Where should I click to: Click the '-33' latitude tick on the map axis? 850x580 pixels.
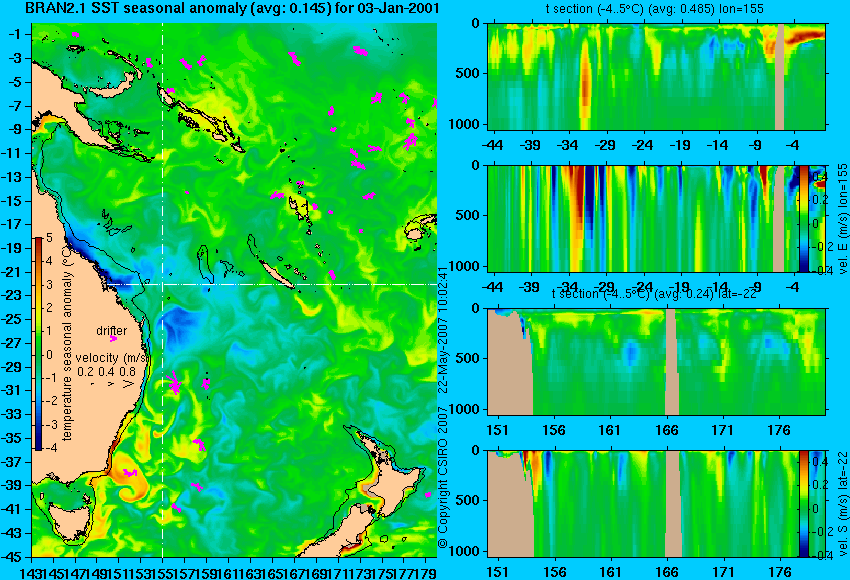pos(12,415)
